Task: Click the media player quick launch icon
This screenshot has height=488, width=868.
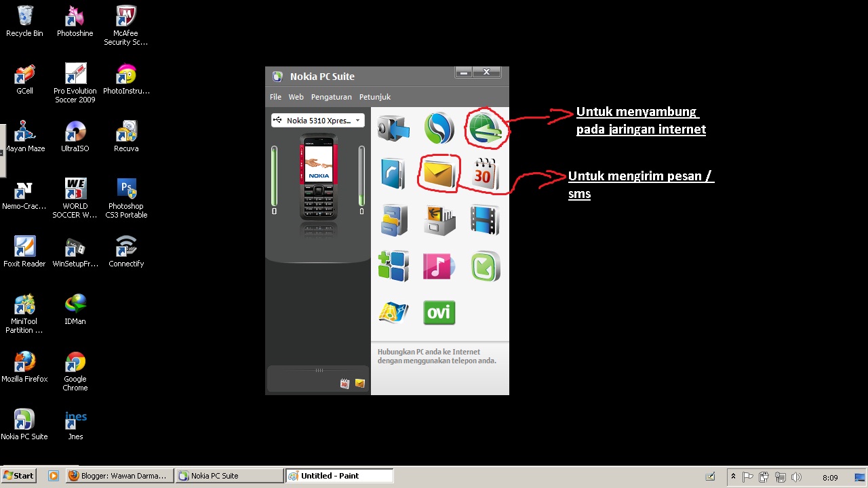Action: [54, 476]
